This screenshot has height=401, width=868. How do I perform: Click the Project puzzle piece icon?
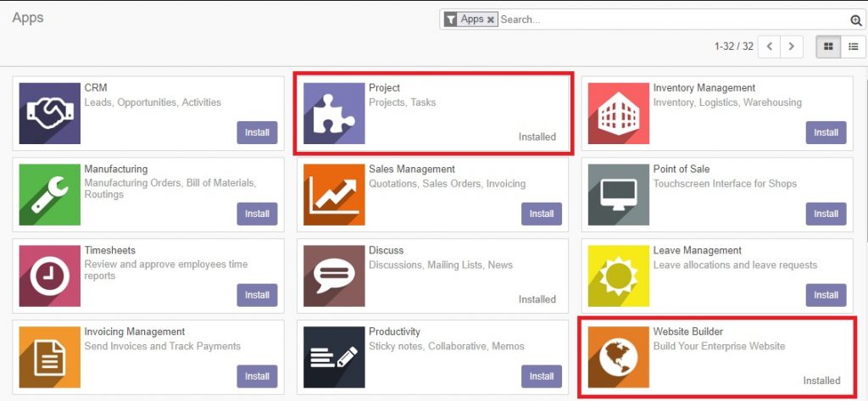point(334,114)
